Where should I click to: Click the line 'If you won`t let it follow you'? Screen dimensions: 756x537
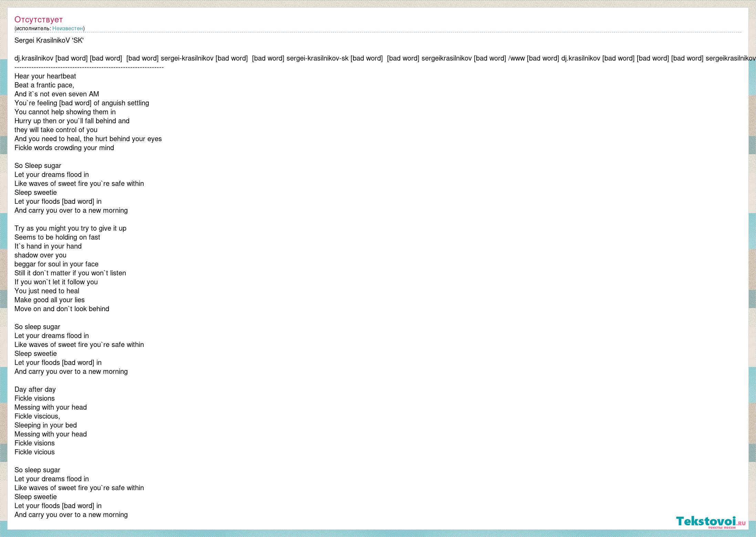click(x=56, y=282)
